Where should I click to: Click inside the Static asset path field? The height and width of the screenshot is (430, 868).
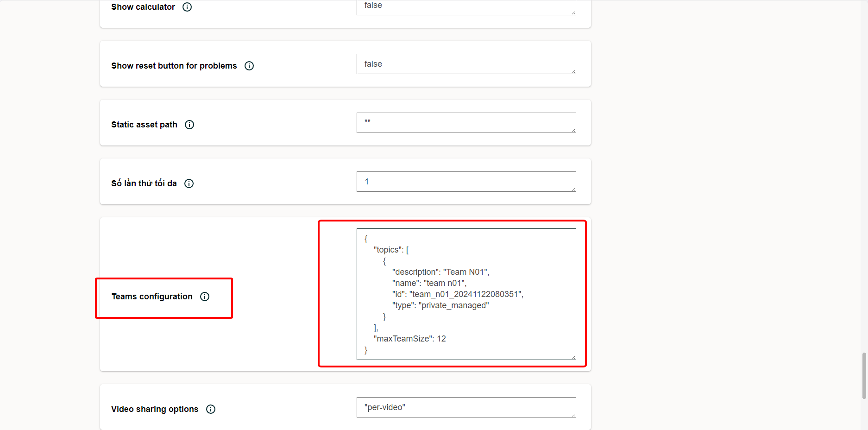(x=465, y=123)
